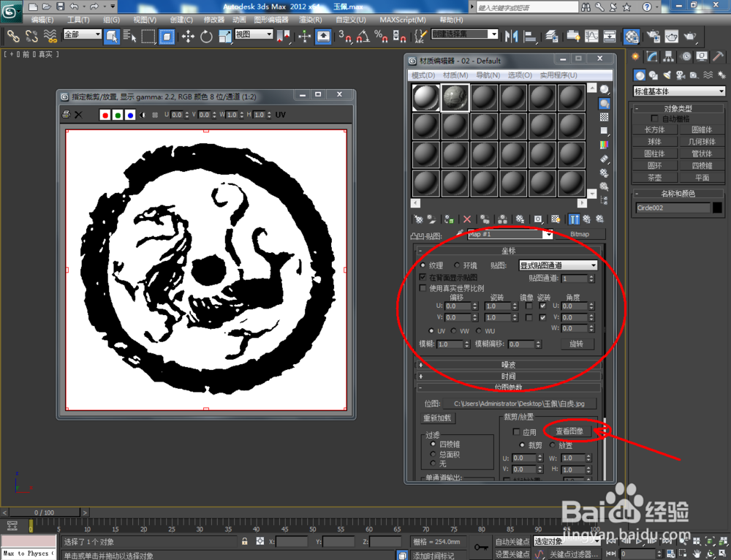Click delete red X in material editor
Screen dimensions: 731x560
pyautogui.click(x=466, y=219)
